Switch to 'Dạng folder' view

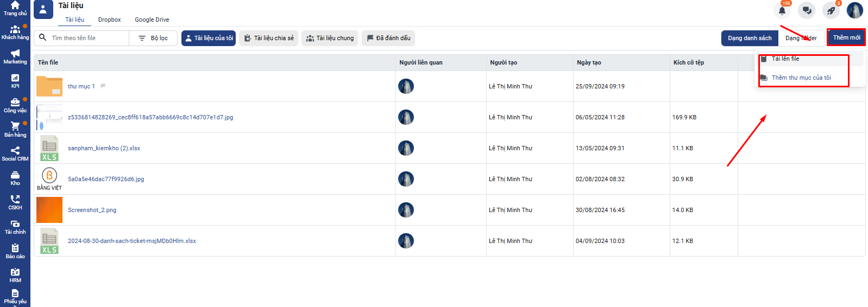coord(801,38)
